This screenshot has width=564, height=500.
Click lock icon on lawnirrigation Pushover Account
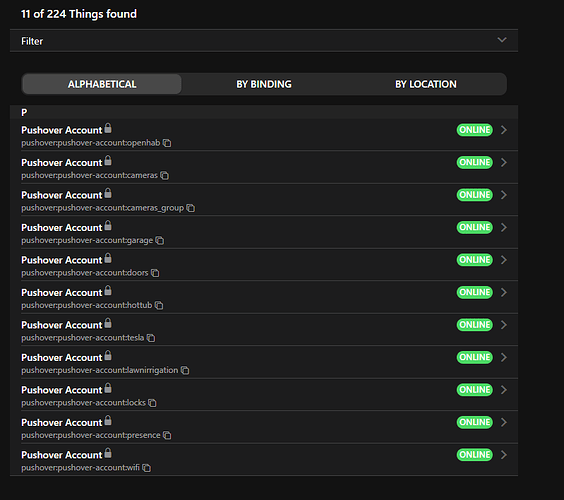tap(108, 355)
